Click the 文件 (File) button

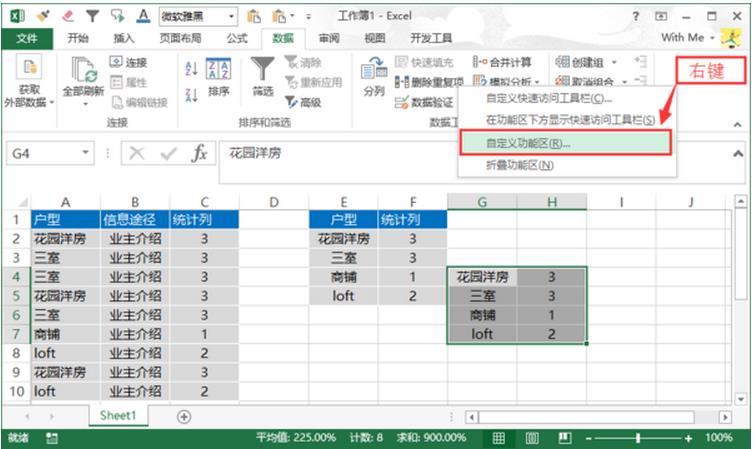pos(27,38)
